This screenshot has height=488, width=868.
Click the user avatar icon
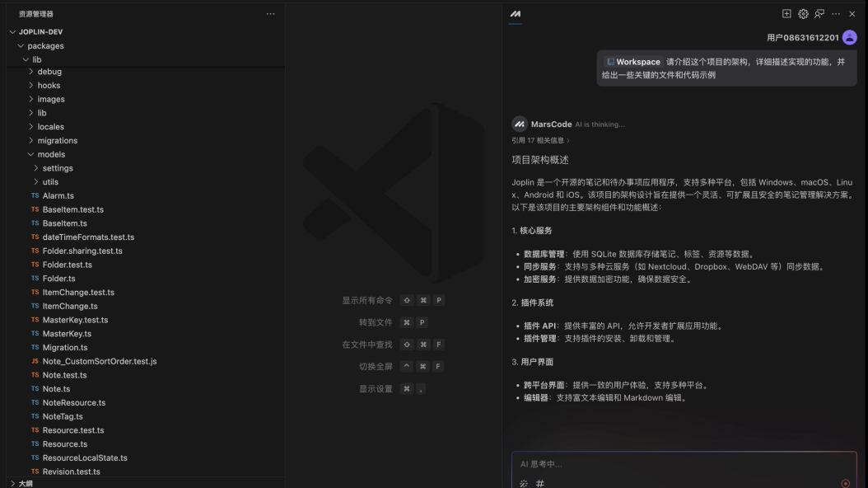click(849, 38)
